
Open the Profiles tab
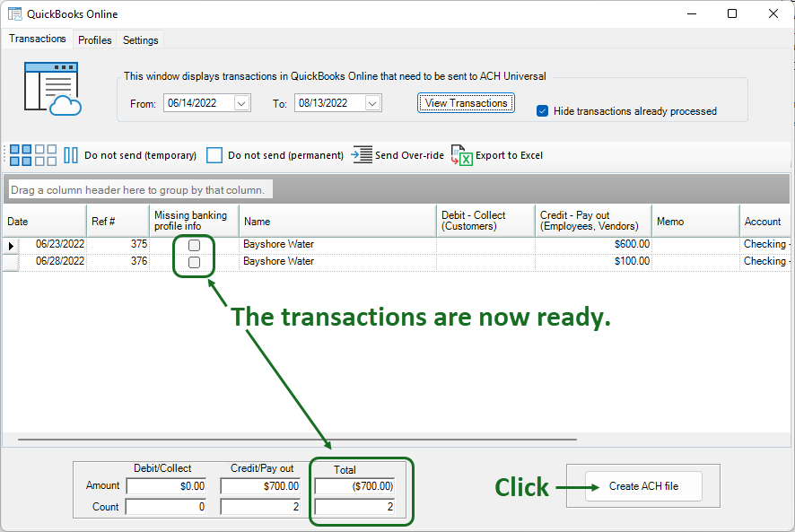pyautogui.click(x=95, y=40)
